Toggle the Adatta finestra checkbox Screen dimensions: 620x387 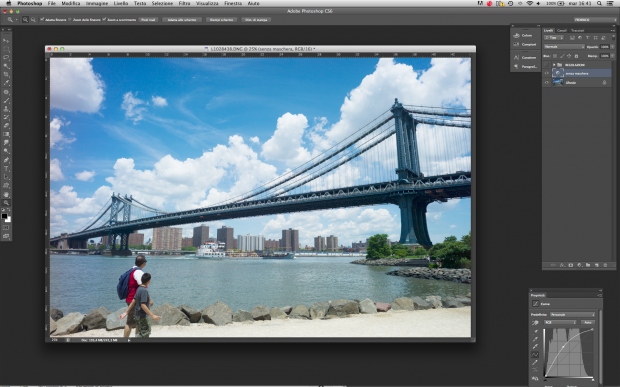[42, 19]
